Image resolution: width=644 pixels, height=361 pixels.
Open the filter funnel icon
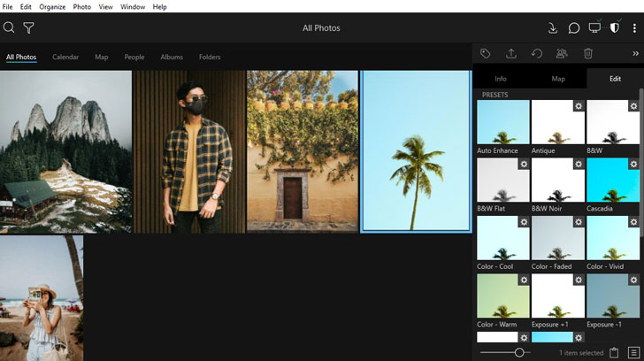point(28,28)
